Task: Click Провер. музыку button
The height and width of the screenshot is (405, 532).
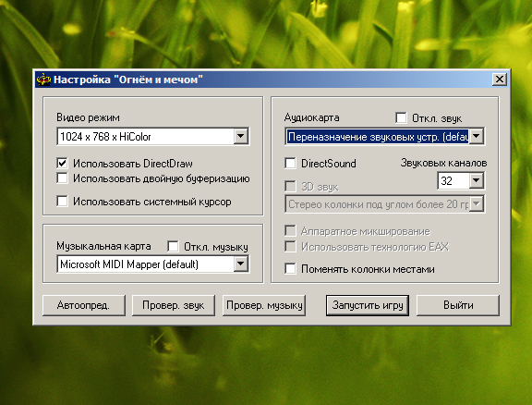Action: point(264,305)
